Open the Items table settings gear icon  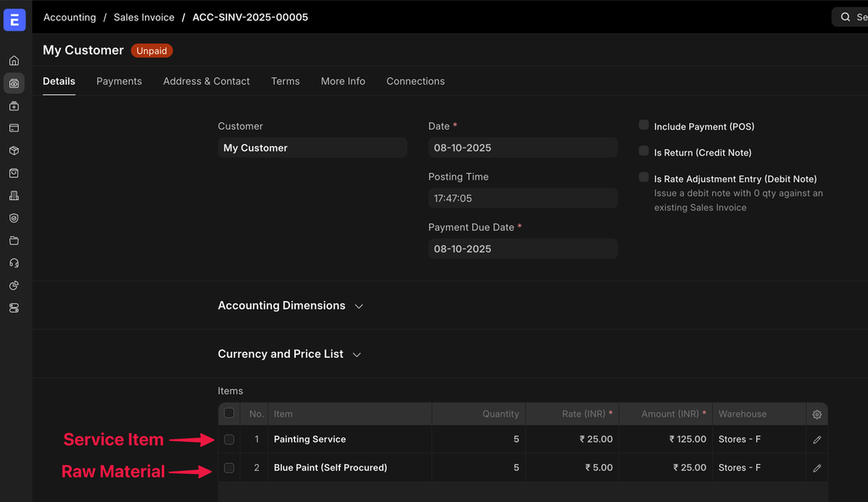[x=816, y=414]
